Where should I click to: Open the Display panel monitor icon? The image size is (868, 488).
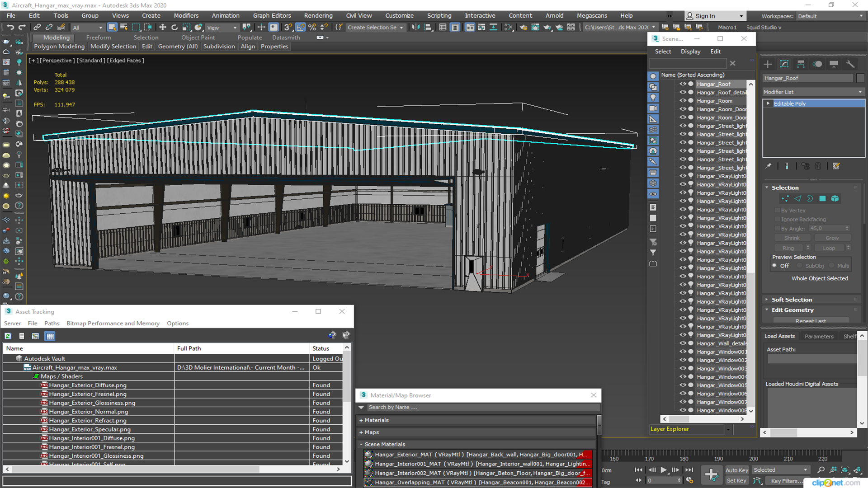tap(834, 64)
